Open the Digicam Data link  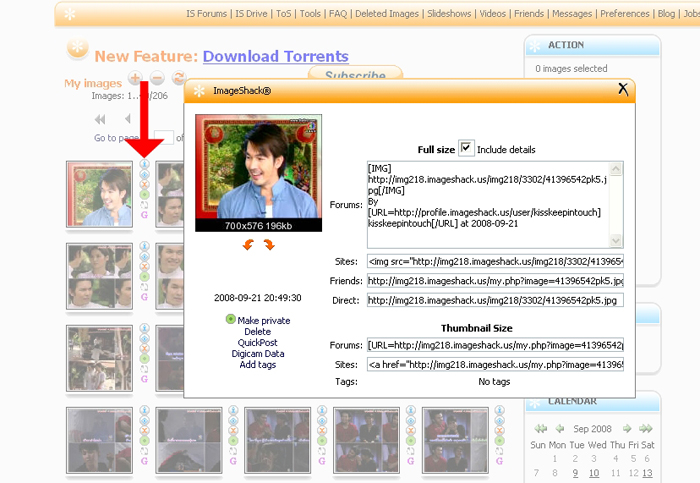(x=258, y=354)
